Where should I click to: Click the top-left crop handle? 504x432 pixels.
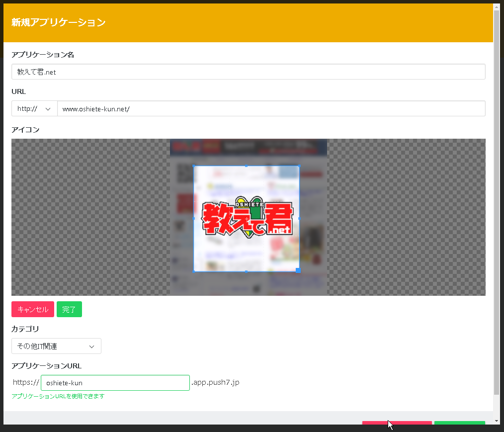[x=194, y=166]
